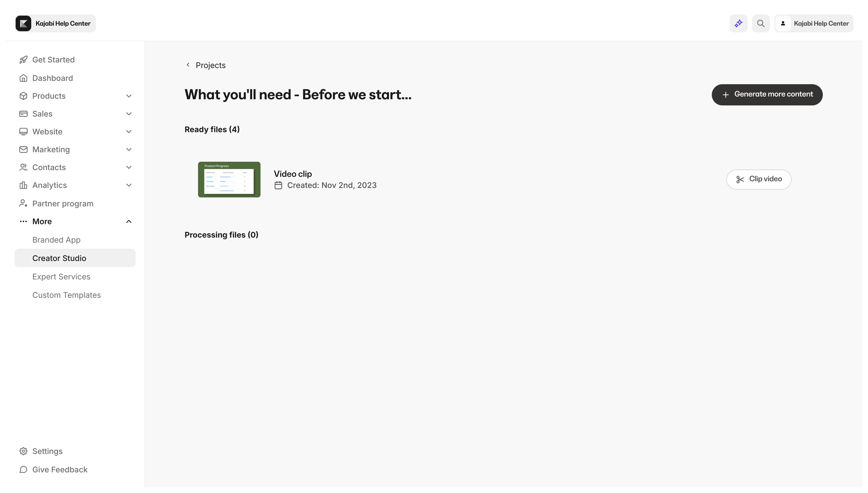Select the Get Started rocket icon
Screen dimensions: 868x493
(x=23, y=60)
